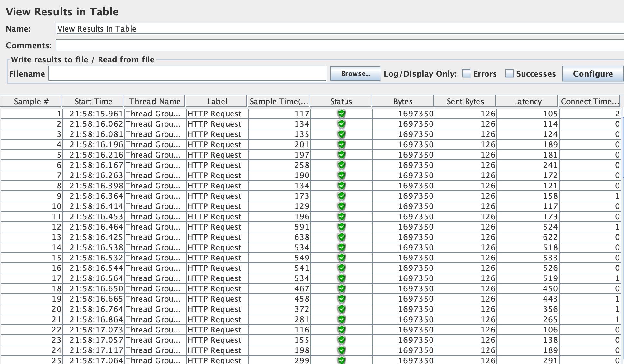Sort by Sample Time column header
624x364 pixels.
(x=279, y=102)
